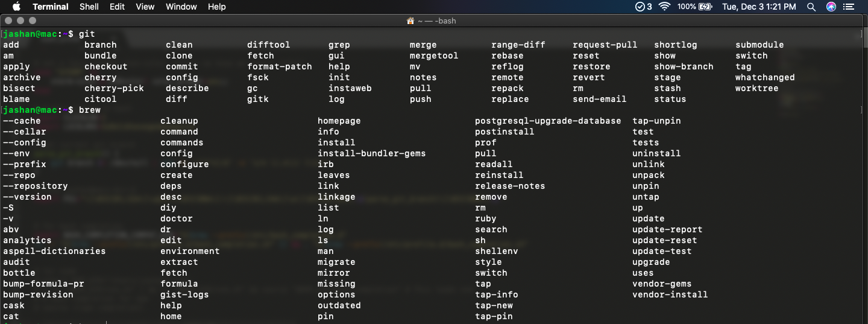
Task: Click the 100% battery percentage
Action: coord(687,7)
